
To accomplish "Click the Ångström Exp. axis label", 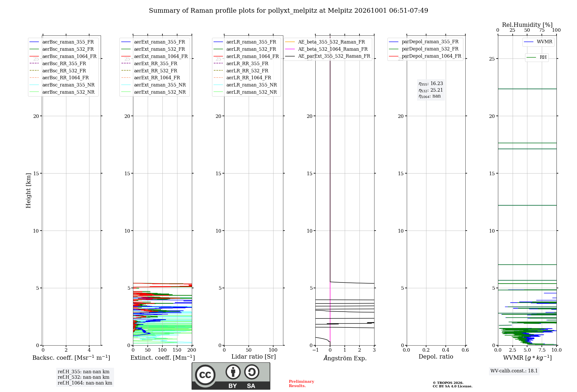I will coord(345,358).
